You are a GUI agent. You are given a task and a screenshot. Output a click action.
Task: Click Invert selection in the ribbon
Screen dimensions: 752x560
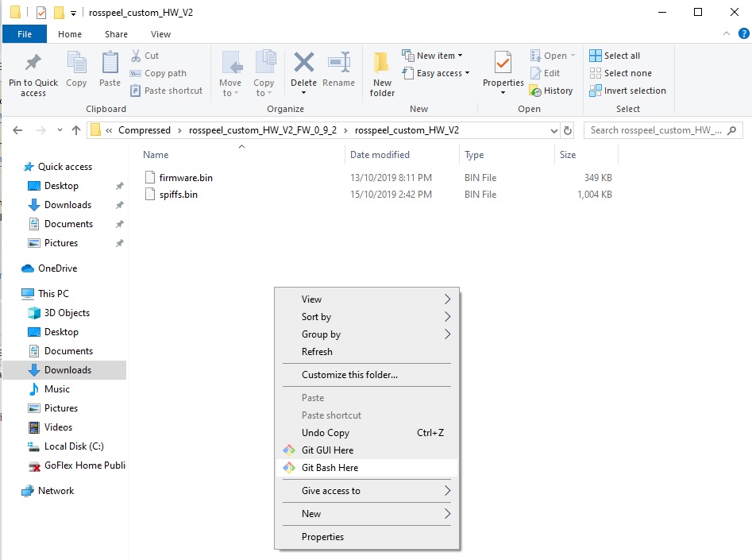click(x=627, y=91)
